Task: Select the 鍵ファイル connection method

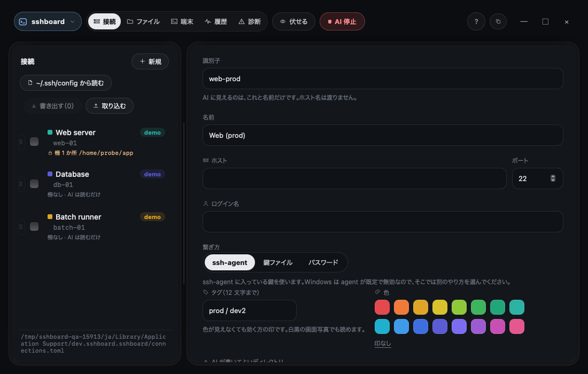Action: (x=277, y=262)
